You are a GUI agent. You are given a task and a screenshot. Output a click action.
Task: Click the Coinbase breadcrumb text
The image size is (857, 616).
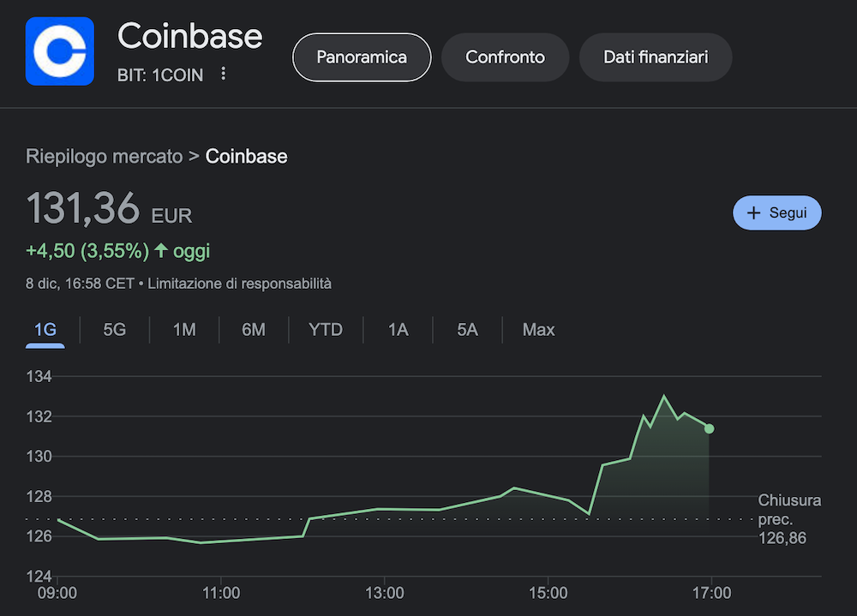pyautogui.click(x=246, y=156)
